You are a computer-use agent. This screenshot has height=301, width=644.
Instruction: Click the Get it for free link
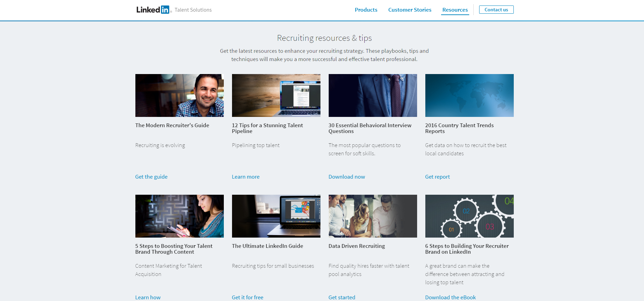tap(247, 297)
